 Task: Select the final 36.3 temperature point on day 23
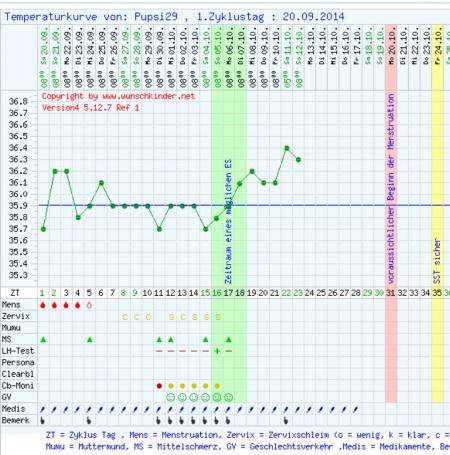tap(298, 160)
